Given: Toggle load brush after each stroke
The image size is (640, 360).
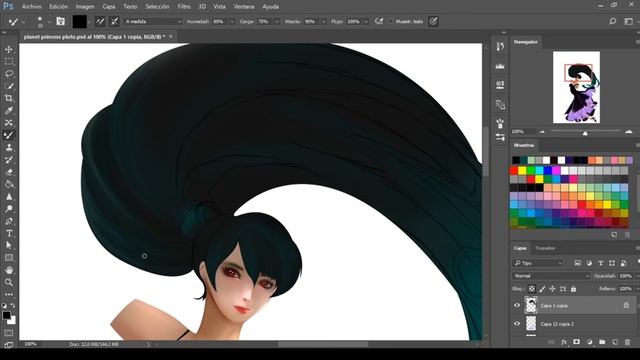Looking at the screenshot, I should click(100, 21).
